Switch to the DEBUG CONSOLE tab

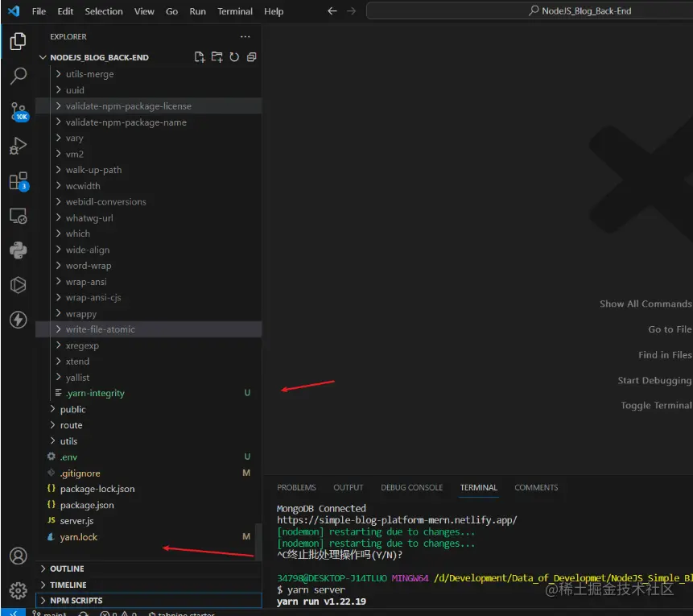pos(411,487)
